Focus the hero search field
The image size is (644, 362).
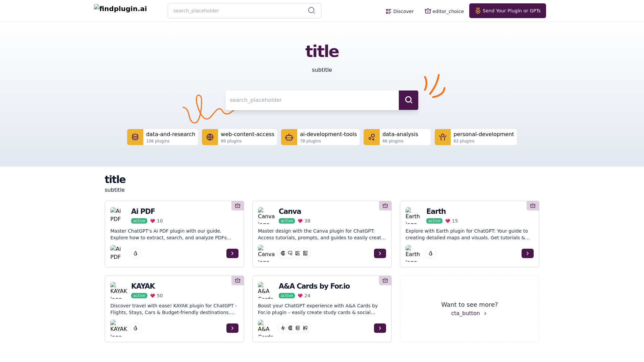point(312,100)
